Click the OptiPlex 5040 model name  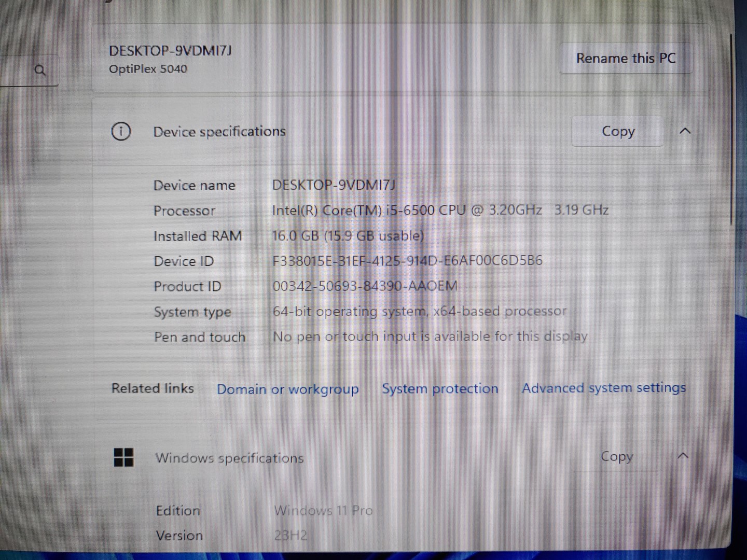coord(148,69)
